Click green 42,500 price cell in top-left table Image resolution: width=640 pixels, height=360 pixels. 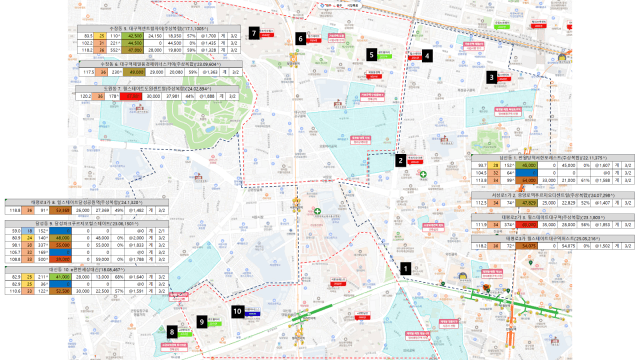point(132,36)
